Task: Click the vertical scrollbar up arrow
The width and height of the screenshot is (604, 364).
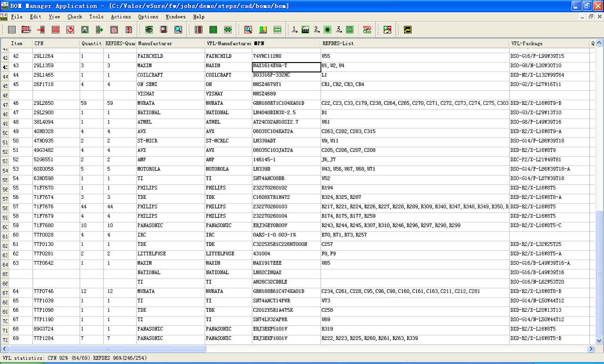Action: (599, 43)
